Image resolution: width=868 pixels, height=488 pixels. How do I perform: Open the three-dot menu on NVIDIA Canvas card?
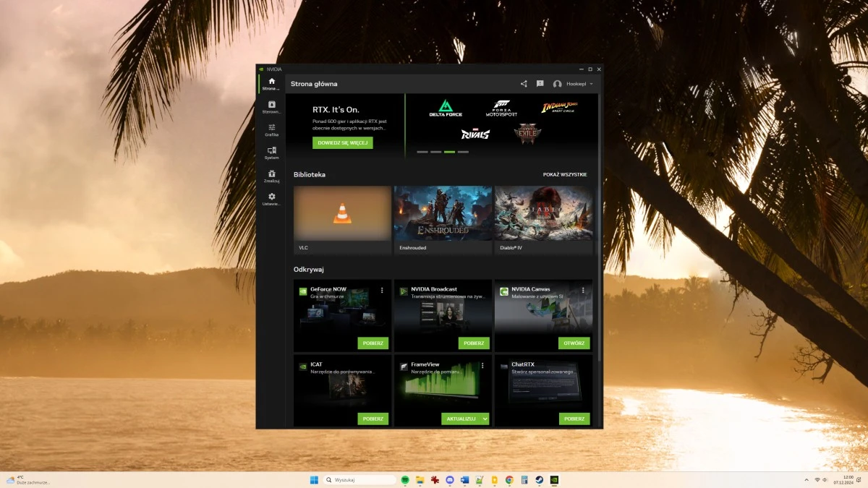583,290
